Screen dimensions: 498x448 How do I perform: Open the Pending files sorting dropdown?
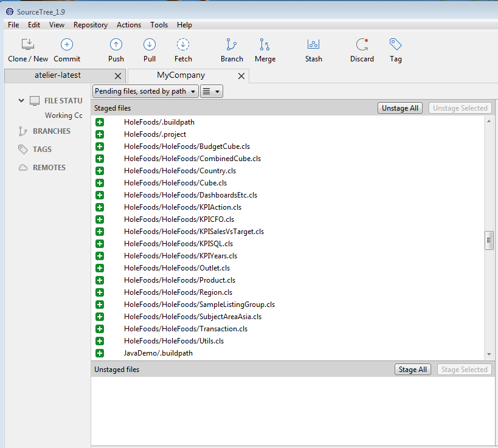145,91
